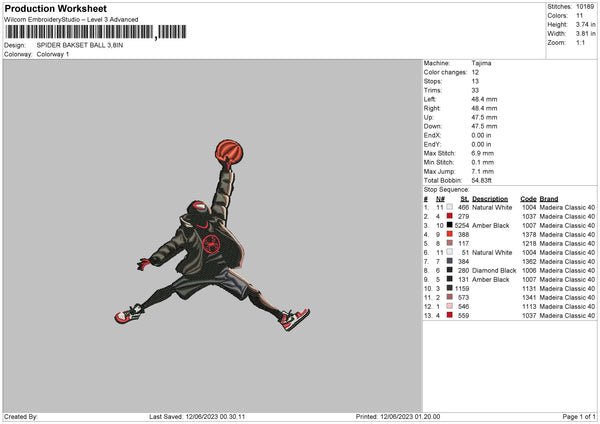600x424 pixels.
Task: Click the red swatch in stop row 2
Action: [x=449, y=216]
